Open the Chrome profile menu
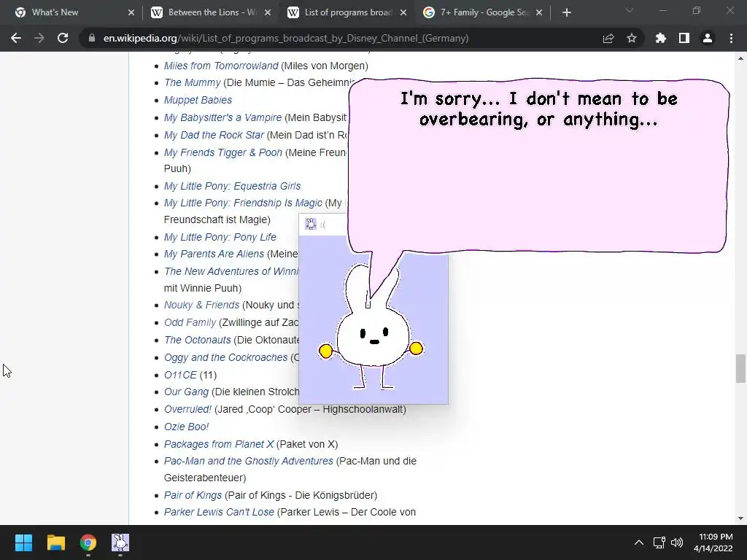This screenshot has height=560, width=747. (x=708, y=38)
